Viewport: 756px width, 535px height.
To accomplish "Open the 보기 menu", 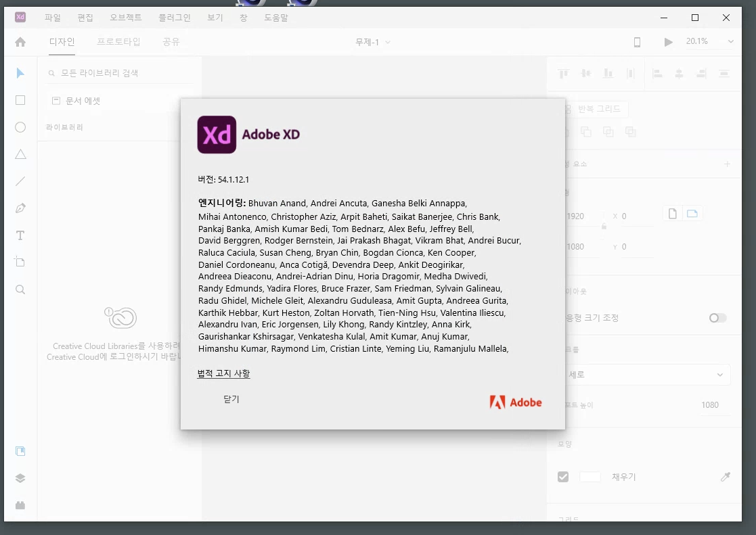I will [215, 18].
